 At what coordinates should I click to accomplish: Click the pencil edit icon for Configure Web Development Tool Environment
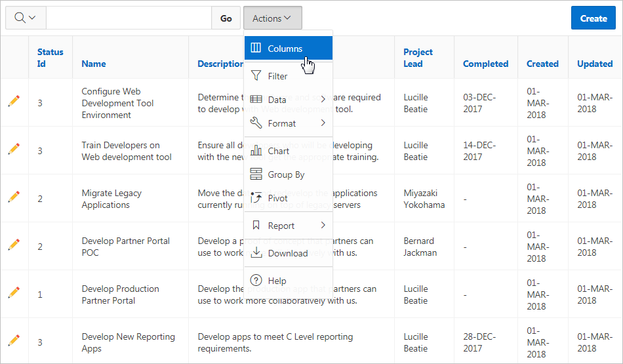click(14, 101)
